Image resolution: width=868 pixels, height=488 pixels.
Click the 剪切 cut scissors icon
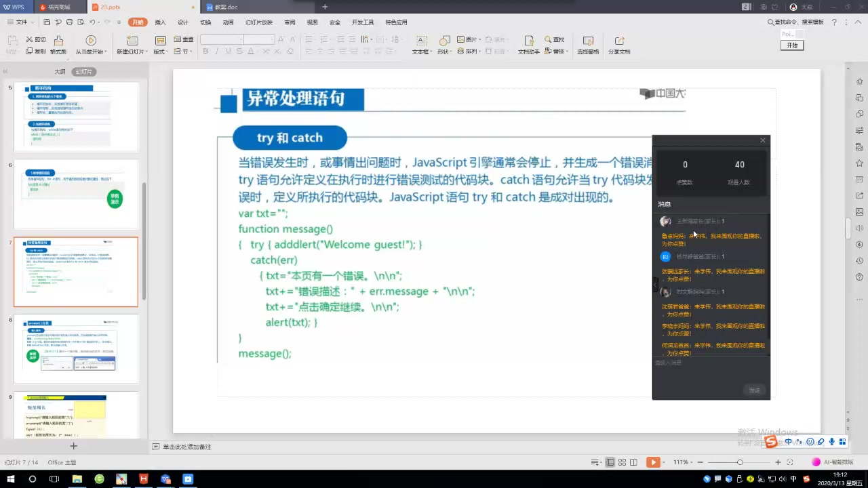[35, 40]
